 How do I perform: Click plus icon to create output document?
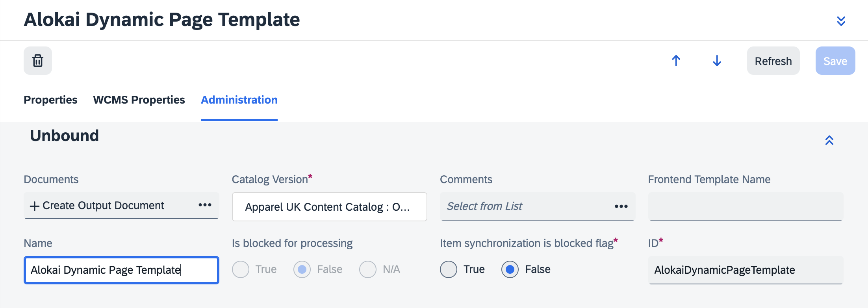click(x=35, y=206)
